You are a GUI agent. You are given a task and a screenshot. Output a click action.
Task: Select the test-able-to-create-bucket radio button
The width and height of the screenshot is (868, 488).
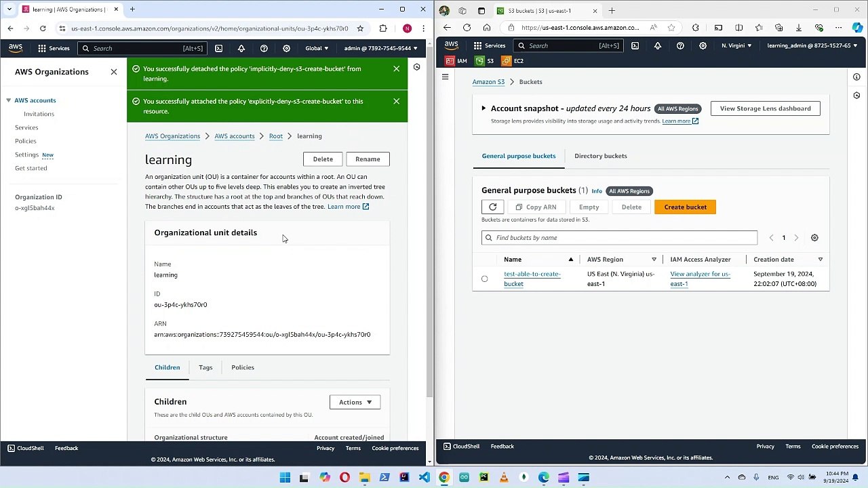(484, 279)
